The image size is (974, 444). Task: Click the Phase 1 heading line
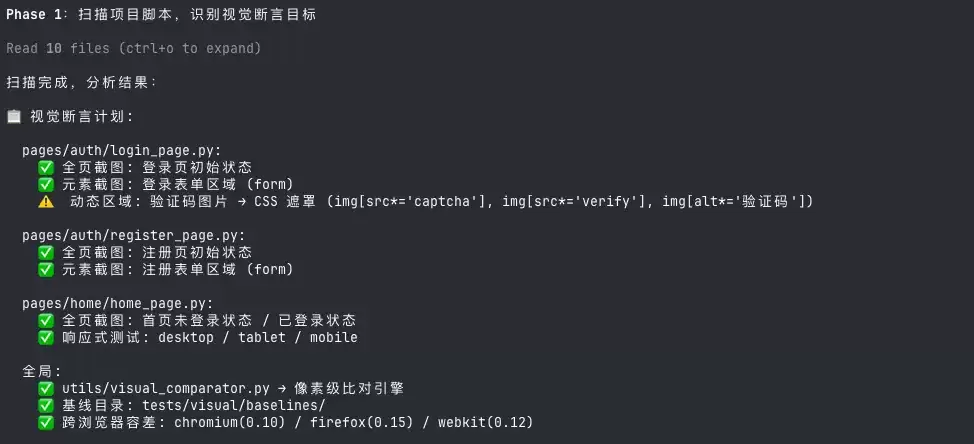(x=162, y=15)
